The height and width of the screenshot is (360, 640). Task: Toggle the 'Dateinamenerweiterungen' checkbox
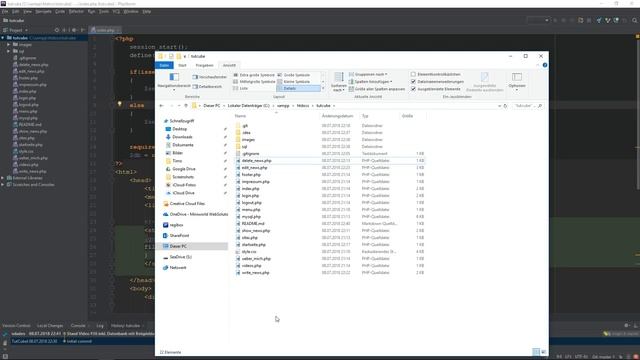(x=413, y=82)
